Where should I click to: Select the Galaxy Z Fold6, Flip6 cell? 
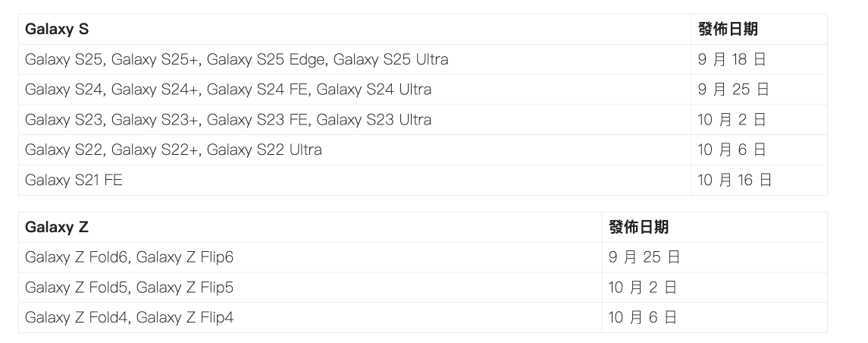click(129, 258)
